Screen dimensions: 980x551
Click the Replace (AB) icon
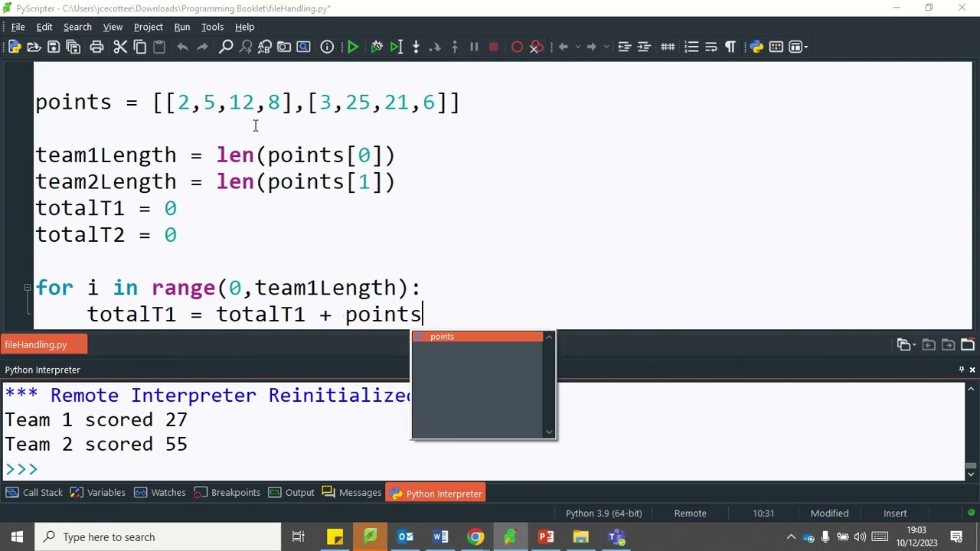tap(265, 47)
